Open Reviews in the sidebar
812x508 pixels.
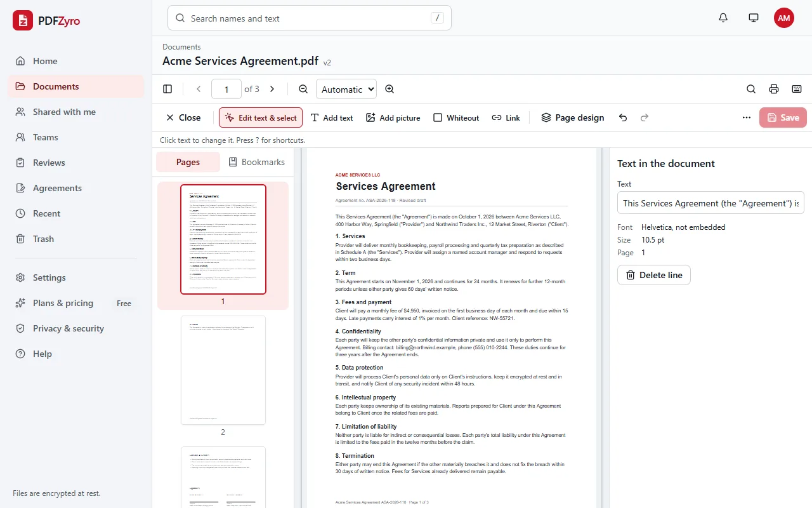(76, 163)
